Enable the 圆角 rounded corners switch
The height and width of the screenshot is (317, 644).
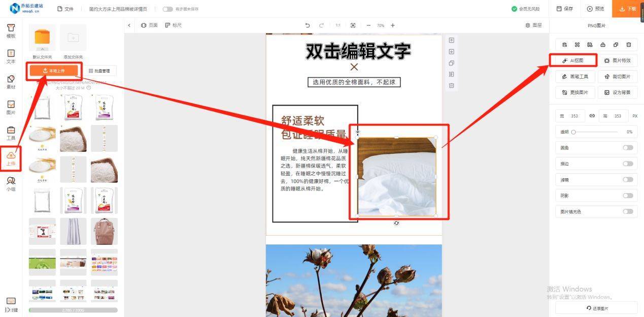628,148
